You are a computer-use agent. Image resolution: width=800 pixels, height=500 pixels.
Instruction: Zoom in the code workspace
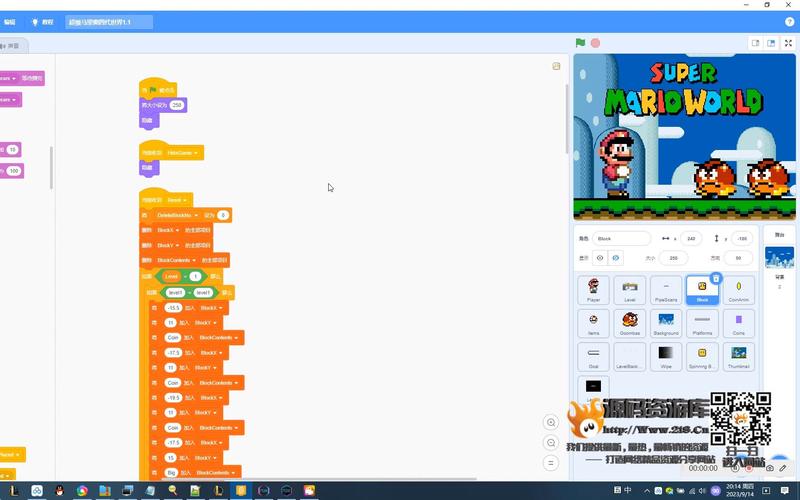[551, 422]
